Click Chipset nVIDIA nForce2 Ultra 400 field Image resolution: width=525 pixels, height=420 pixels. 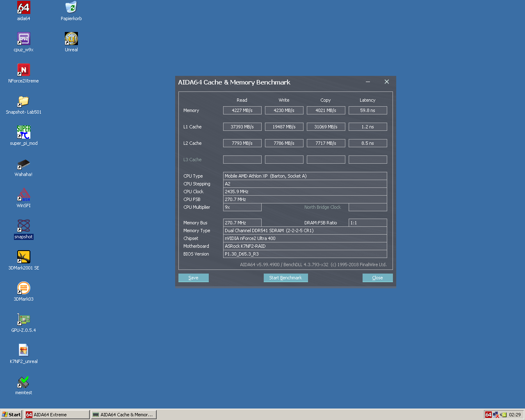(x=305, y=238)
